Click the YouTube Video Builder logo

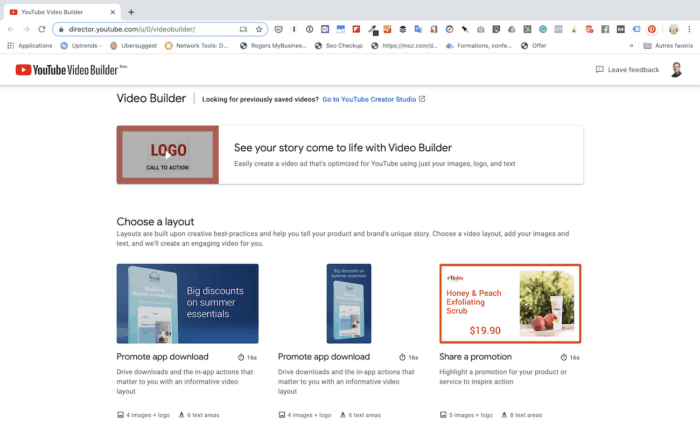(71, 70)
